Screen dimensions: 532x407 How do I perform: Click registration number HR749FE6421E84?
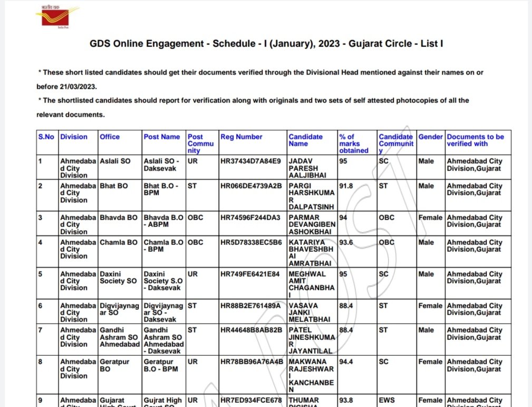(249, 274)
